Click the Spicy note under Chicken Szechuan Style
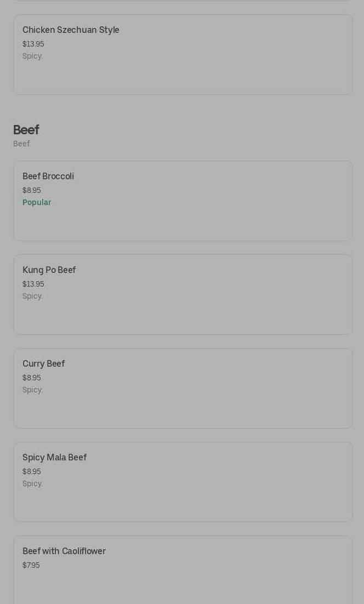The image size is (364, 604). pyautogui.click(x=32, y=56)
